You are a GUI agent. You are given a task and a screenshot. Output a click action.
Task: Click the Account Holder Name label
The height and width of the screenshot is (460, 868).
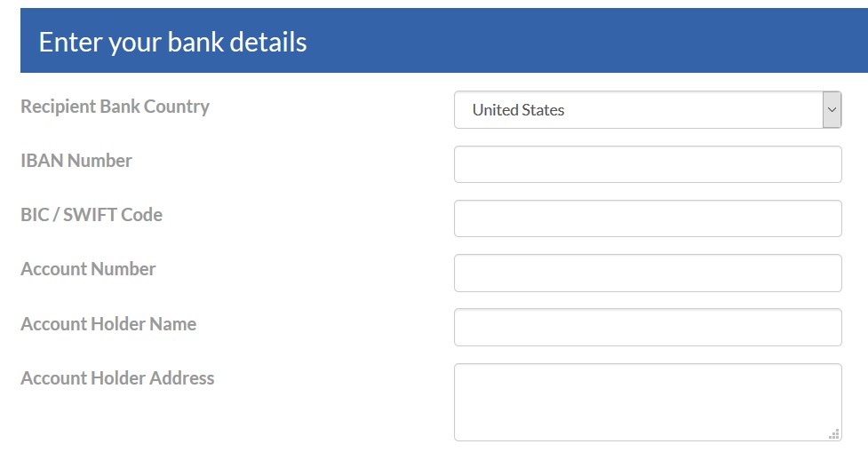(108, 324)
